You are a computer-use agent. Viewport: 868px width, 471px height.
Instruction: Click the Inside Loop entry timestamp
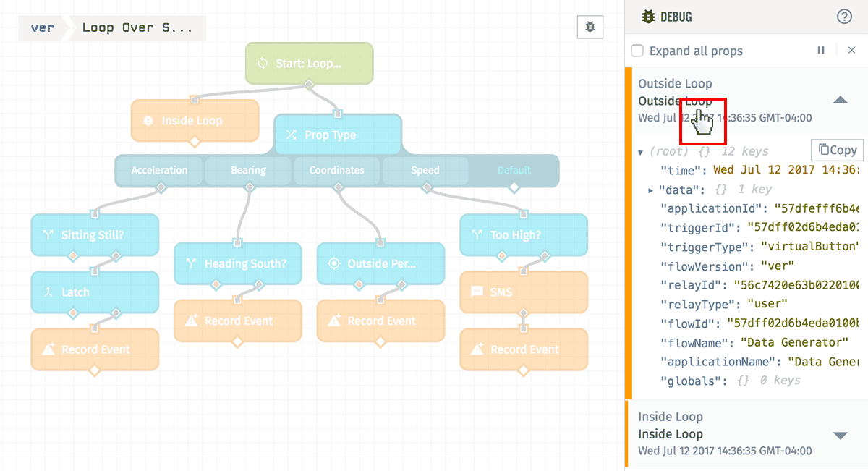(725, 451)
